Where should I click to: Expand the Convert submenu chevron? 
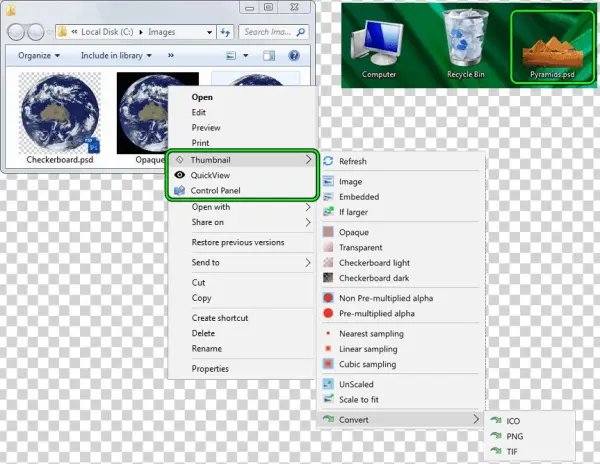(x=476, y=419)
